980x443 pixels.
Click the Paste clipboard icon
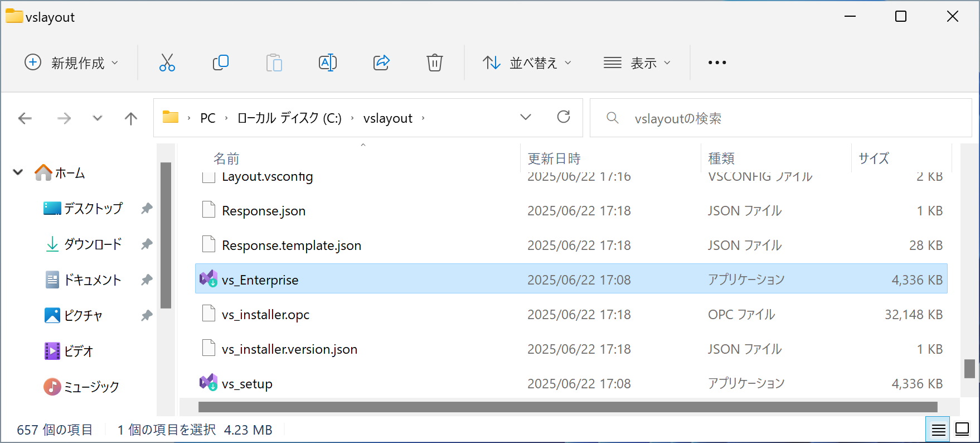pos(274,62)
